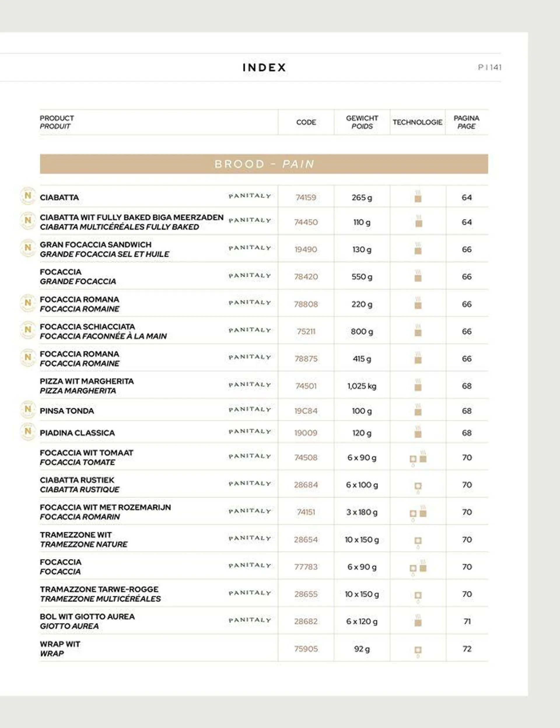Click the INDEX page title
Screen dimensions: 560x728
coord(264,67)
